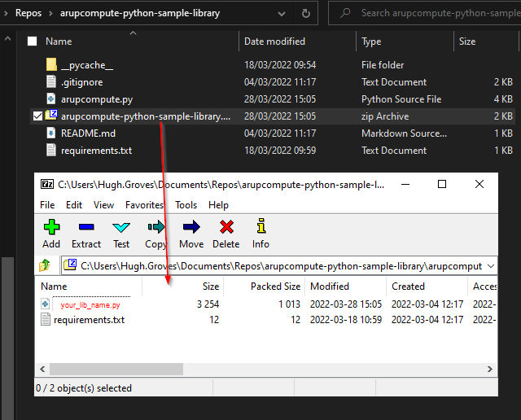Click the 7-Zip archive path field

[279, 265]
